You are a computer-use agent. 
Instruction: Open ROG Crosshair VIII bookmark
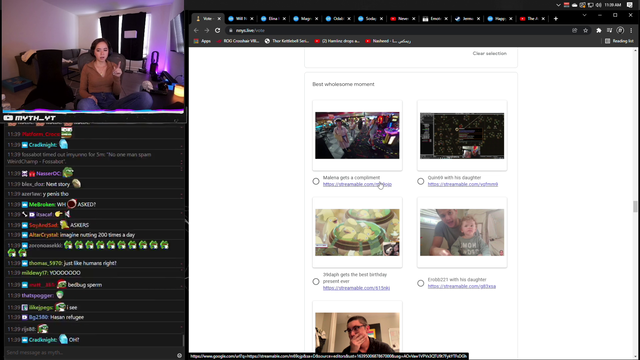[238, 41]
